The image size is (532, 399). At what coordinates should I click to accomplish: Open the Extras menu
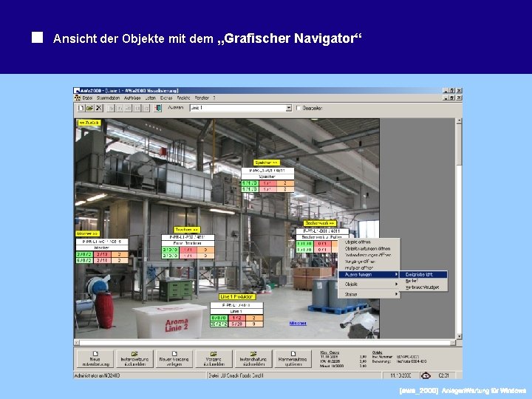166,98
